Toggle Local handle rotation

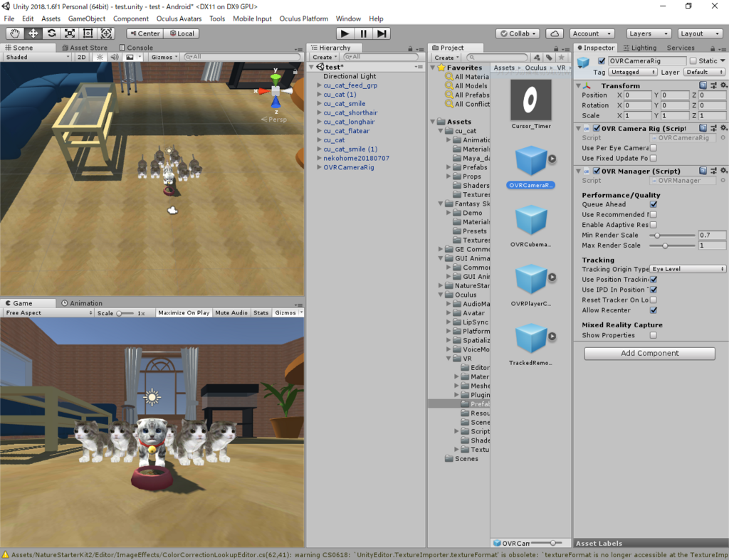pos(182,33)
